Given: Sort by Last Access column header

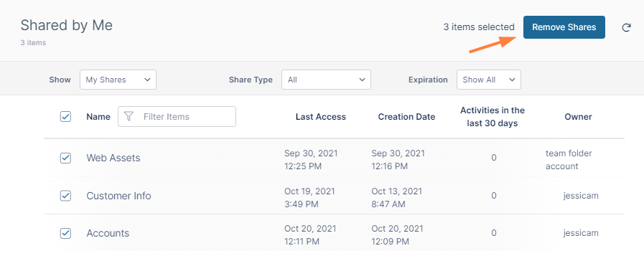Looking at the screenshot, I should (x=321, y=117).
